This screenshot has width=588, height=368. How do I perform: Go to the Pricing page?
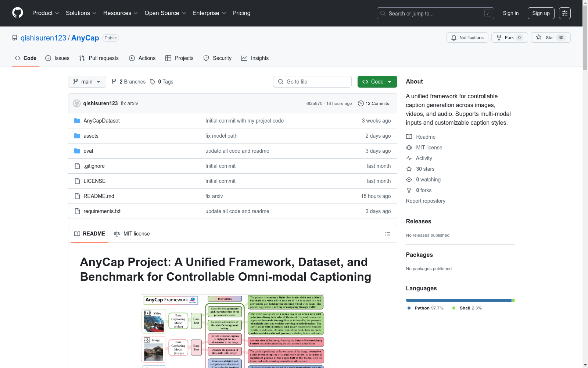(x=241, y=13)
